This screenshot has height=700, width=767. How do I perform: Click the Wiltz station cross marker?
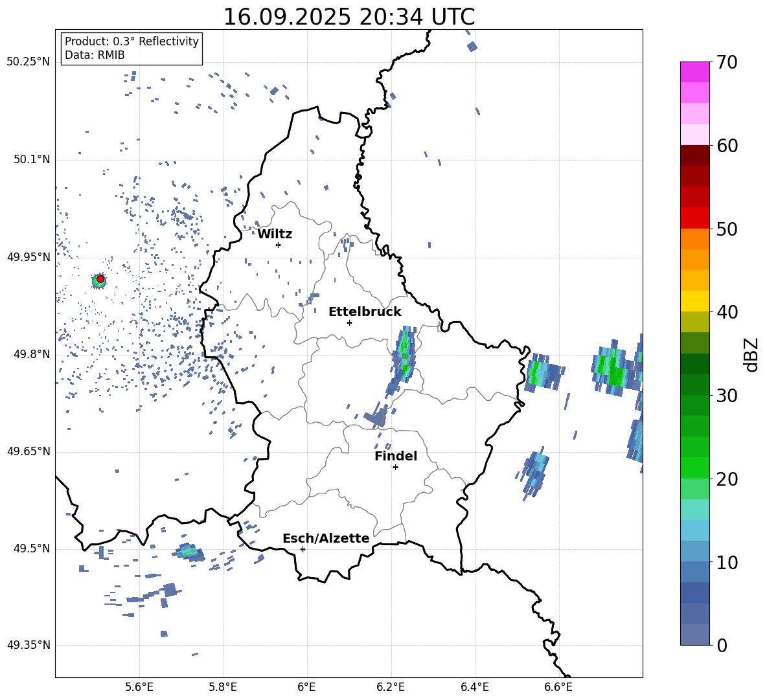click(x=279, y=245)
